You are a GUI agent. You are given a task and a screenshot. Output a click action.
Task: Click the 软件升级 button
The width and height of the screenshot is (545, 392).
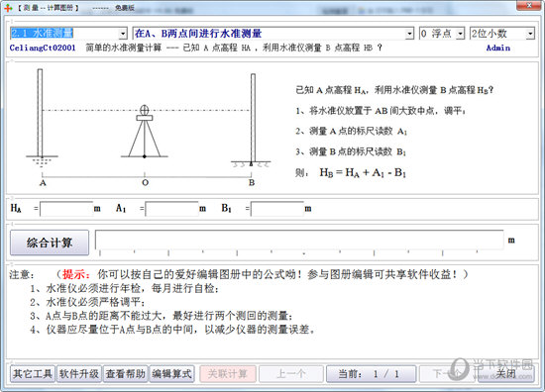pyautogui.click(x=79, y=374)
